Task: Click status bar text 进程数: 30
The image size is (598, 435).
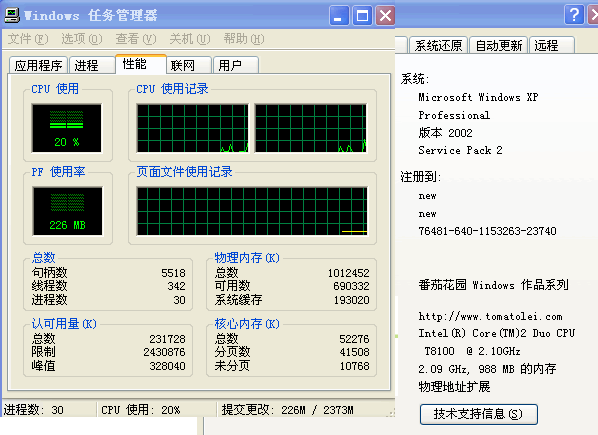Action: [34, 410]
